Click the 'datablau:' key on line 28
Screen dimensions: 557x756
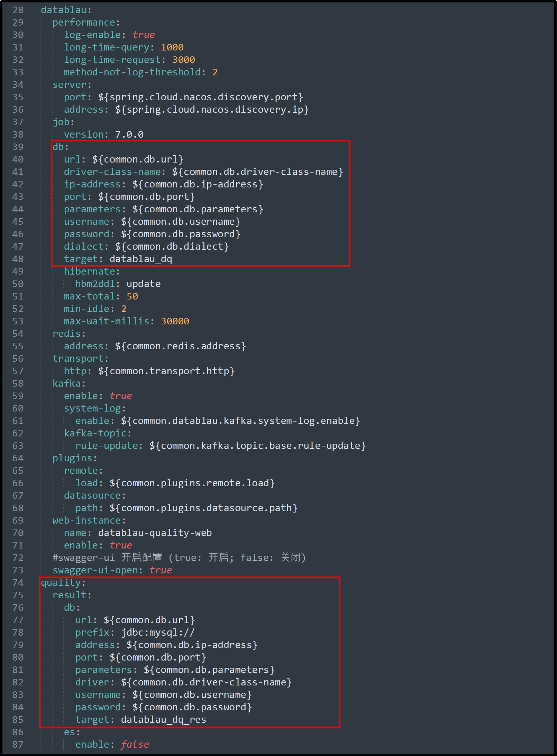(66, 10)
